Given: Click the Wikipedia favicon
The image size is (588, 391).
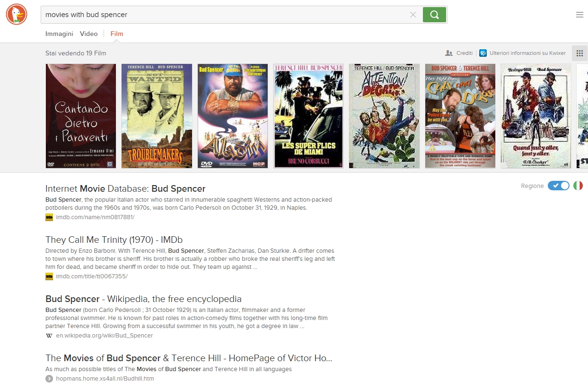Looking at the screenshot, I should click(x=49, y=336).
